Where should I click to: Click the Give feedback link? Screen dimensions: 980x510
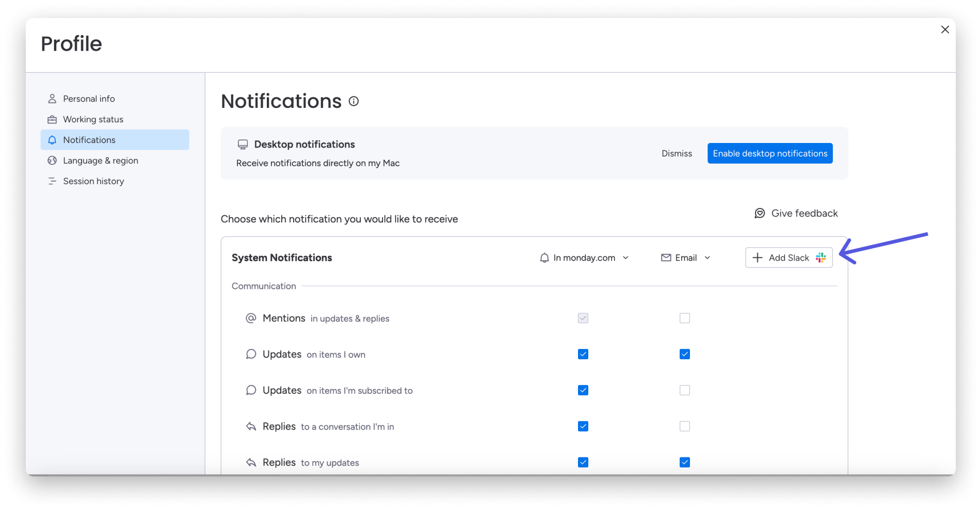pyautogui.click(x=796, y=213)
